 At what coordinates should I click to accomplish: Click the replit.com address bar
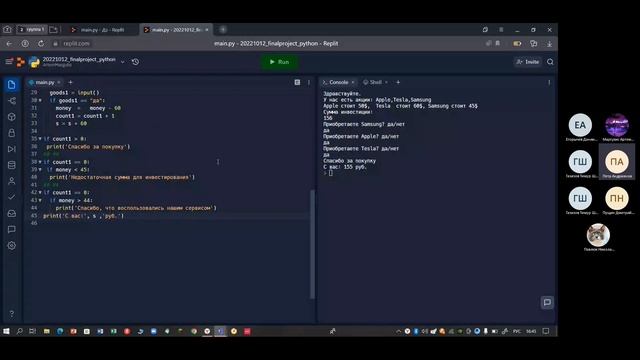[x=76, y=44]
